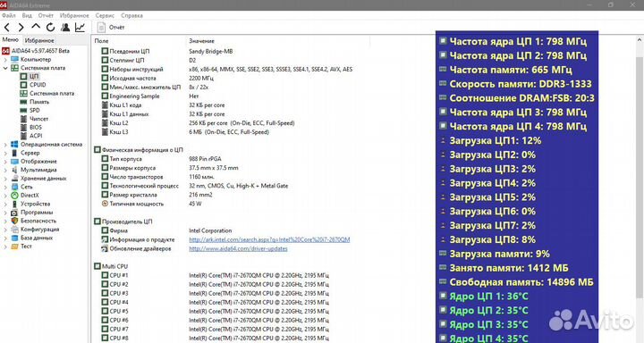
Task: Expand the Отображение tree node
Action: point(5,162)
